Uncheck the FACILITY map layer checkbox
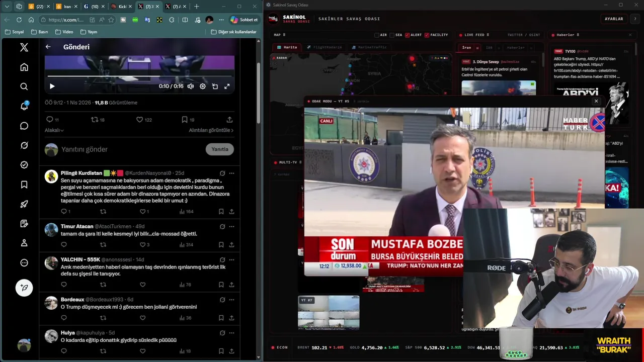The height and width of the screenshot is (362, 644). pyautogui.click(x=427, y=35)
